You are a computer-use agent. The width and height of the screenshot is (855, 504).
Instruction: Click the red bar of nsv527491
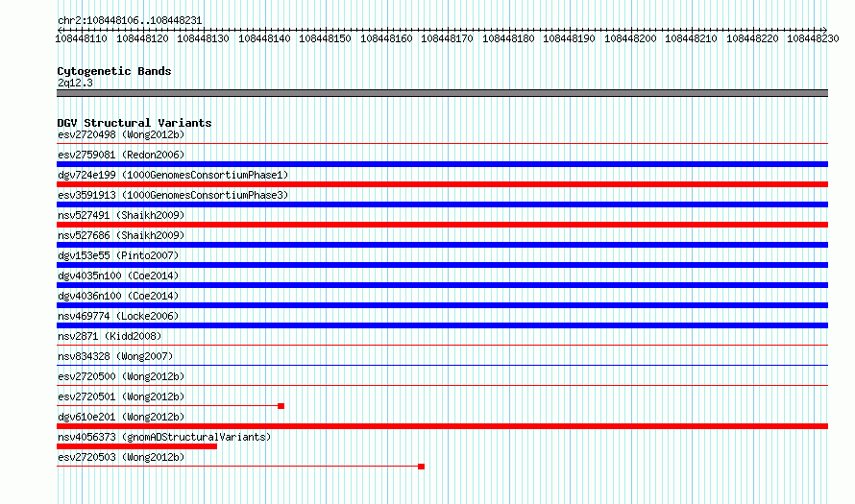[442, 225]
